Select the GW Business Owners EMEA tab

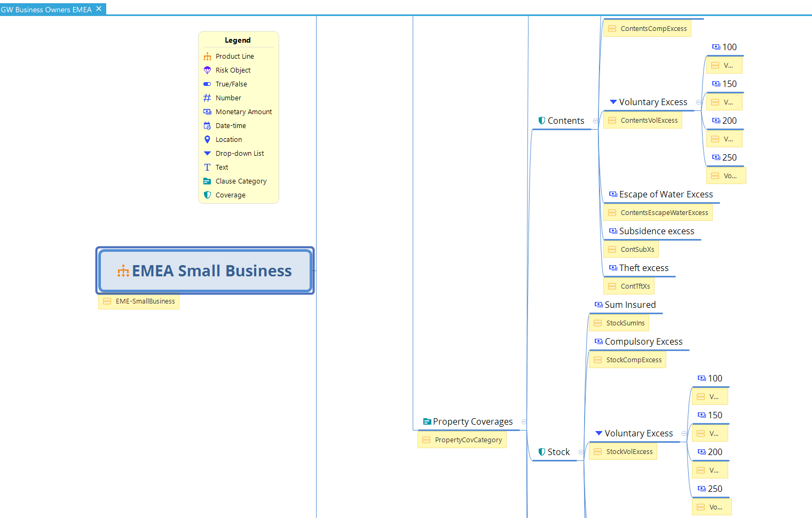[46, 10]
